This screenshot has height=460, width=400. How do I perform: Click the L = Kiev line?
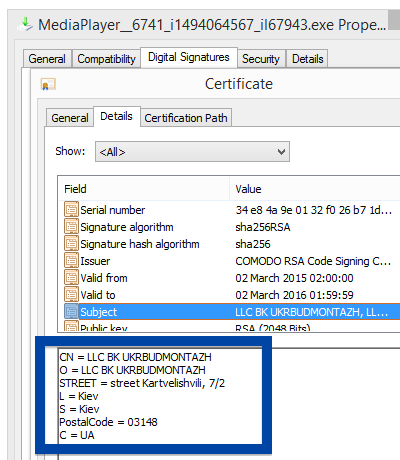click(79, 396)
